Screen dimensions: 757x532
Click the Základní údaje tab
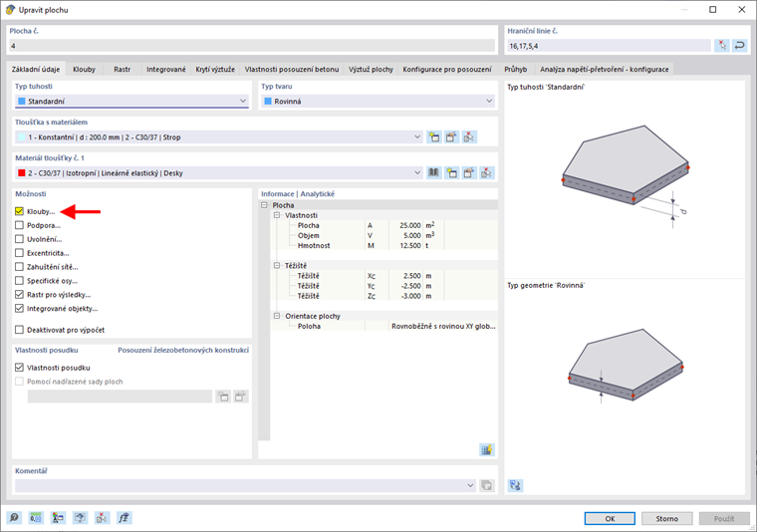[36, 69]
